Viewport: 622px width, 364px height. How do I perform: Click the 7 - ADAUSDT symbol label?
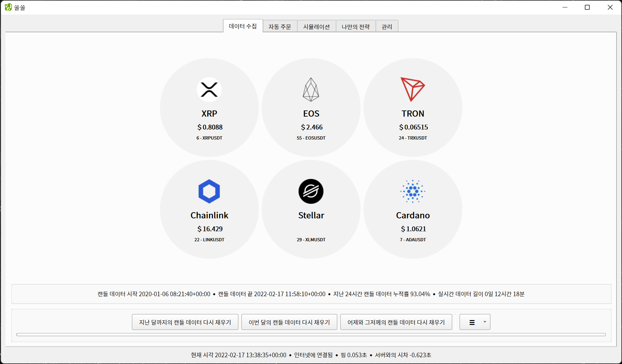point(413,240)
